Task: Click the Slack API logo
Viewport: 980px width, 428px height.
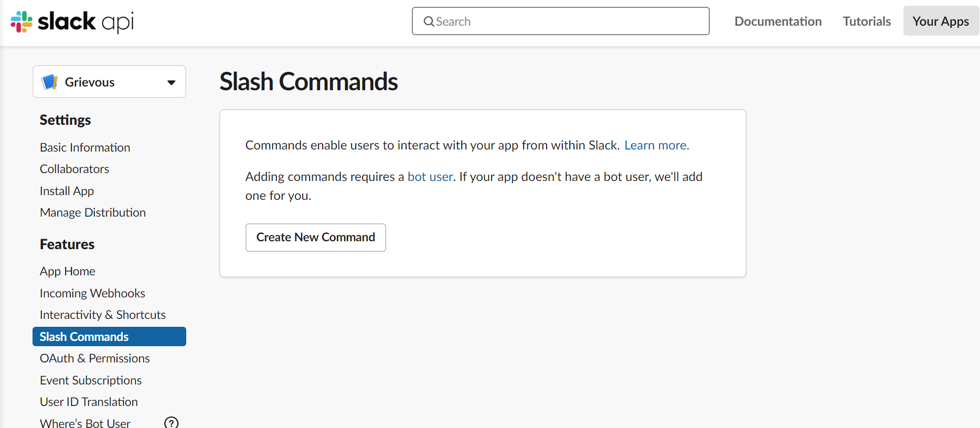Action: point(72,22)
